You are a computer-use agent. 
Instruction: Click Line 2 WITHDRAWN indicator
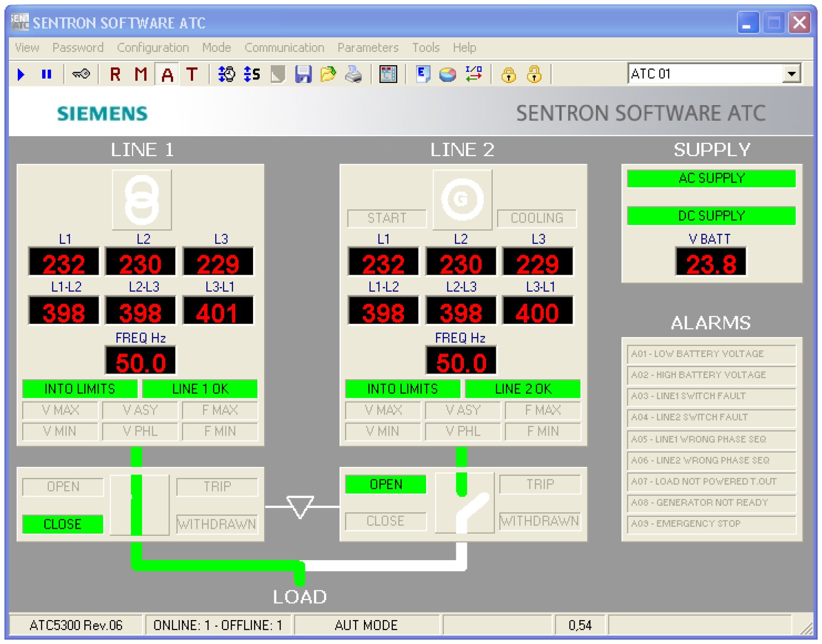(540, 521)
